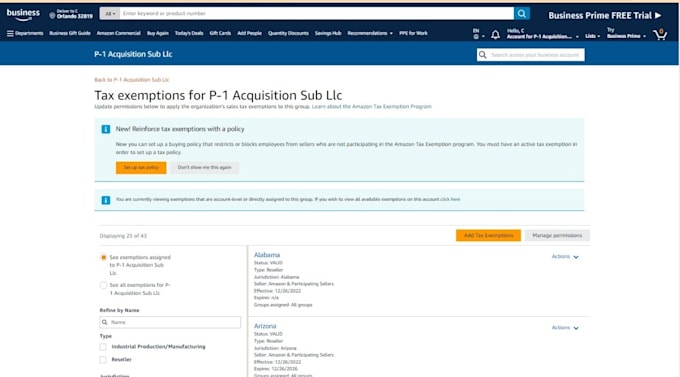Open the Actions dropdown for Arizona
This screenshot has height=377, width=680.
(x=565, y=328)
